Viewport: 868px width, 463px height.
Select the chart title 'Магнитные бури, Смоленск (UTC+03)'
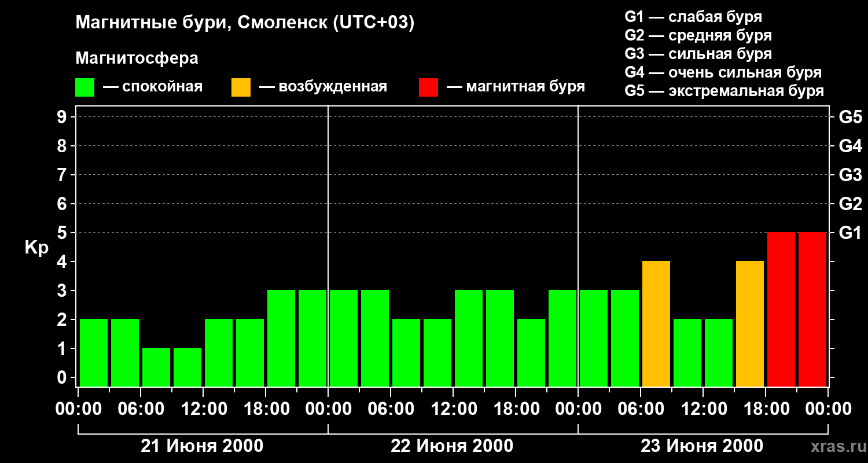[x=245, y=24]
